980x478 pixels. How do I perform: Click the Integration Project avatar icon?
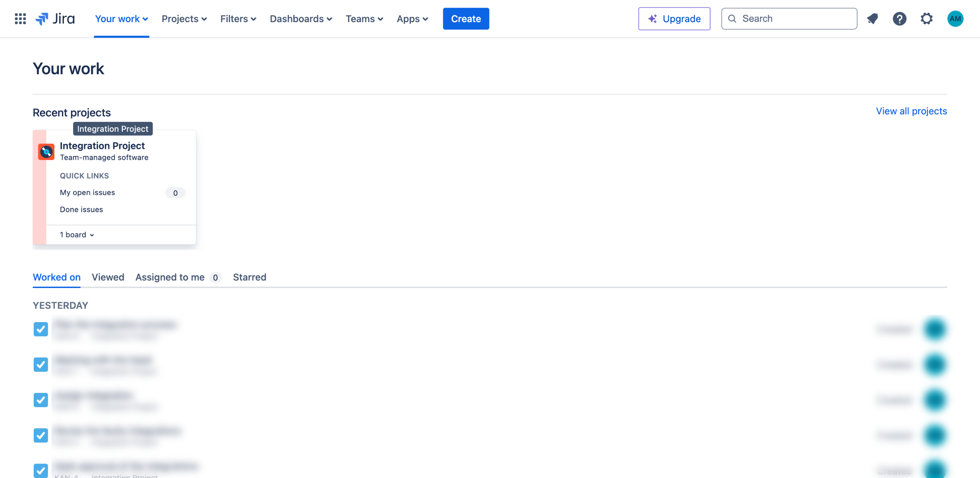[46, 152]
